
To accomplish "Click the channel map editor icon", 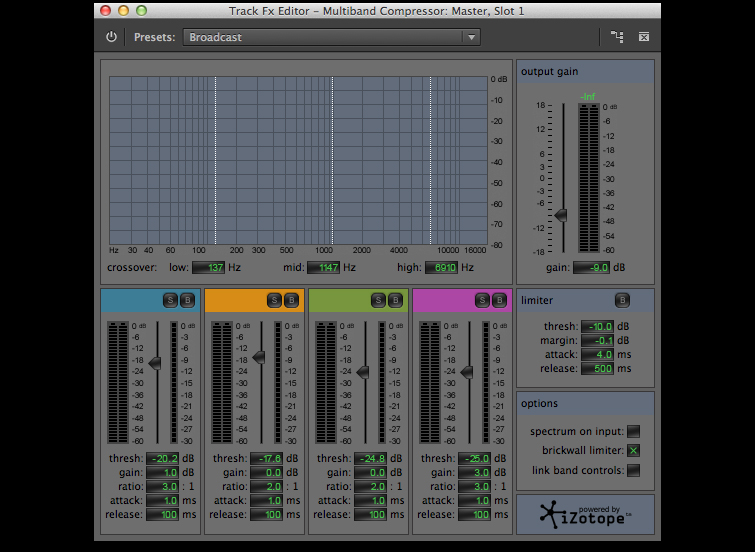I will [x=617, y=37].
